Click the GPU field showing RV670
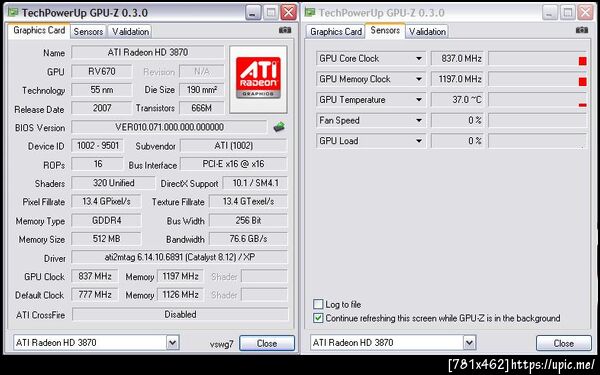The height and width of the screenshot is (375, 600). (x=102, y=71)
